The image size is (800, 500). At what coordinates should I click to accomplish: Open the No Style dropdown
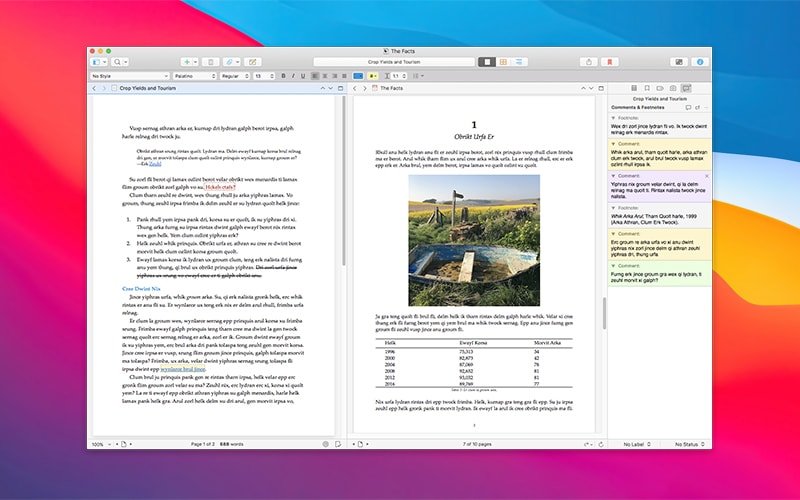(x=128, y=75)
